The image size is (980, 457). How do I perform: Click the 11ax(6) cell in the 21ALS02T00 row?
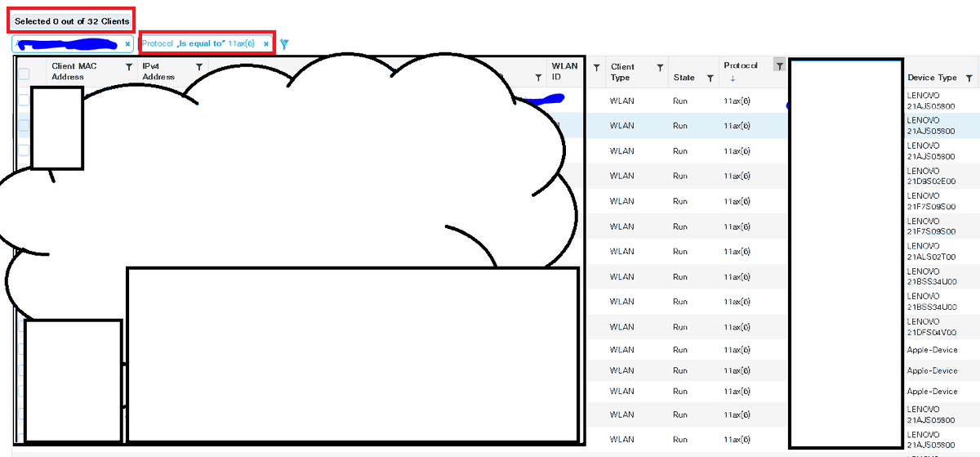click(x=737, y=251)
